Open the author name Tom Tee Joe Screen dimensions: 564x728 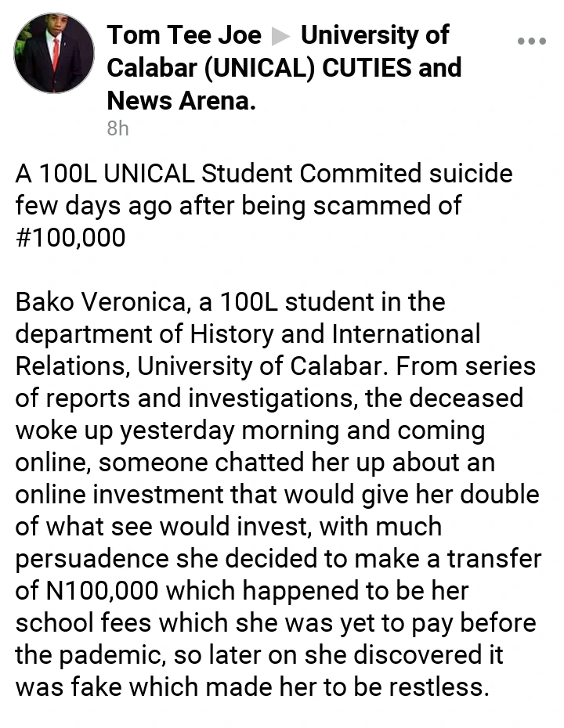coord(184,35)
